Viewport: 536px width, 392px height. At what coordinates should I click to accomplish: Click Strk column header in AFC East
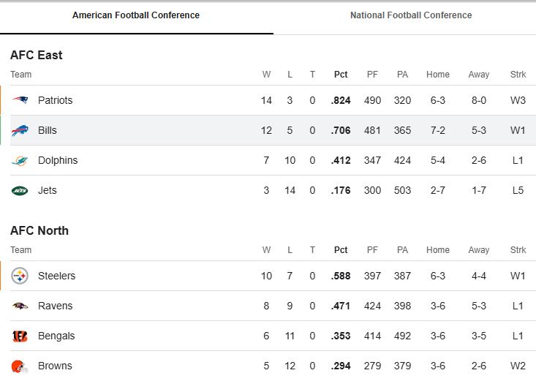click(x=518, y=75)
